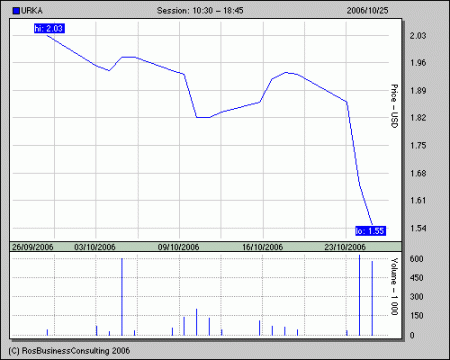Click the tall volume bar after 03/10/2006
This screenshot has height=360, width=450.
(122, 297)
